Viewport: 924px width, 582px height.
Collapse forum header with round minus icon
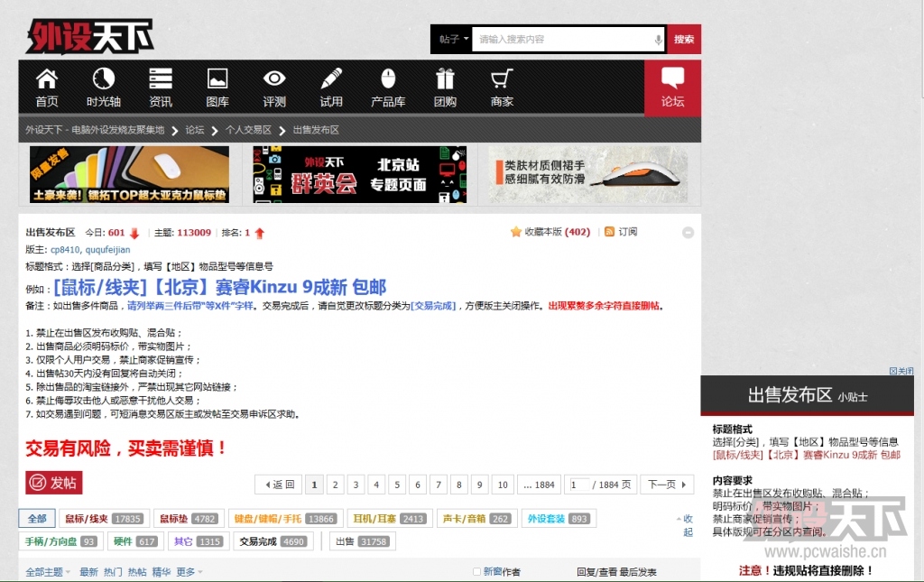tap(688, 233)
